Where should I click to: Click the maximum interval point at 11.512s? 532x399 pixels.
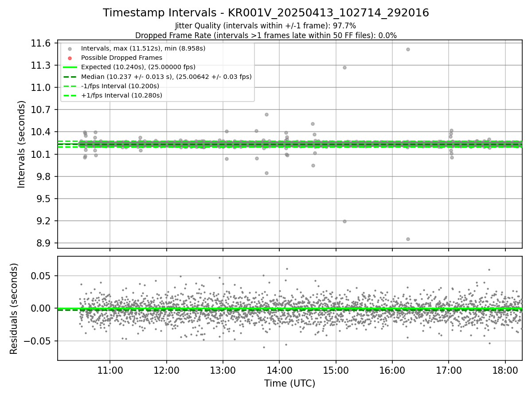408,49
